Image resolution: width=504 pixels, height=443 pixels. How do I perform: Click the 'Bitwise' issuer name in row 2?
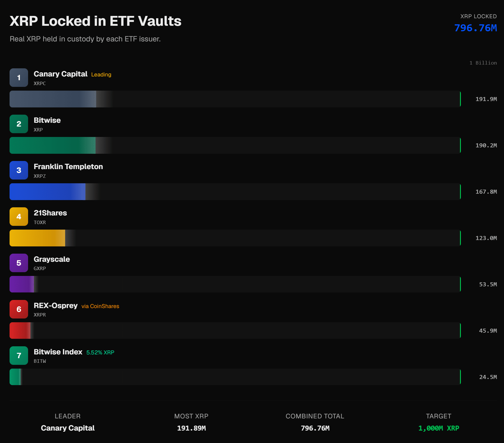(x=47, y=120)
